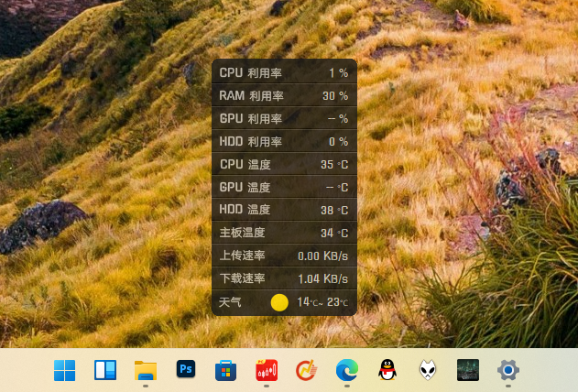Select the CPU 利用率 row
The image size is (578, 392).
coord(284,72)
